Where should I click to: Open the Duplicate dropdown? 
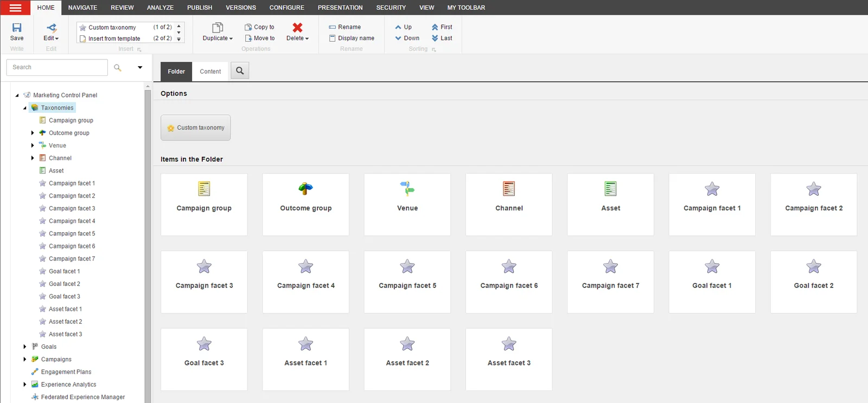(218, 32)
